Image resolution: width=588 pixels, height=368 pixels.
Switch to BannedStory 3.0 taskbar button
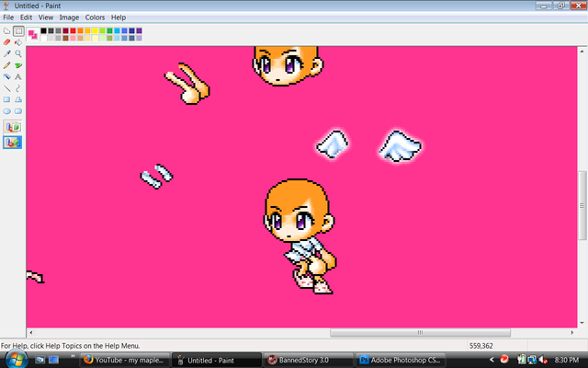click(x=309, y=360)
